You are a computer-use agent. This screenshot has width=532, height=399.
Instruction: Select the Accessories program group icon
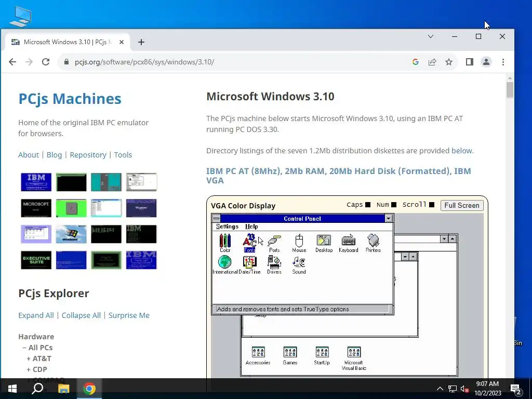[258, 355]
